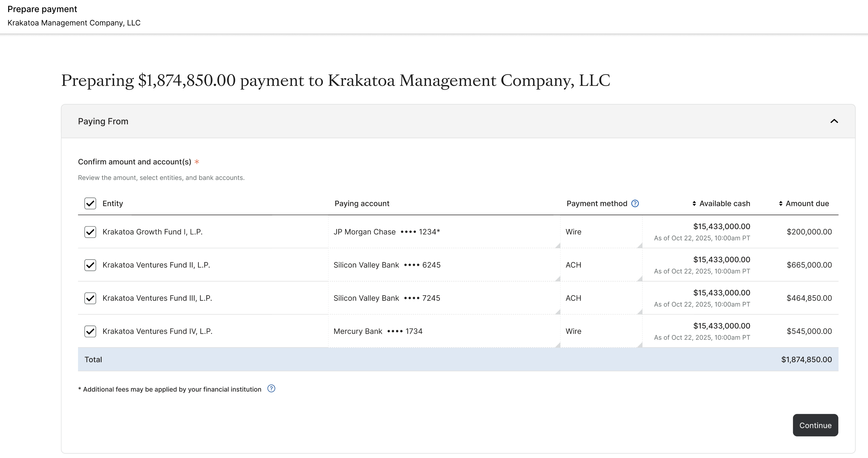
Task: Click the Paying From section header
Action: pos(103,121)
